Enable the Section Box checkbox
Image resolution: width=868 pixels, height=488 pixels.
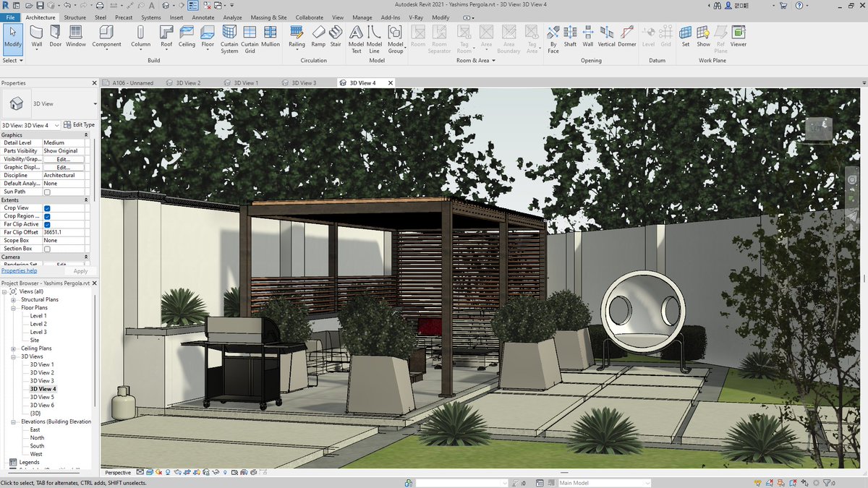(47, 248)
